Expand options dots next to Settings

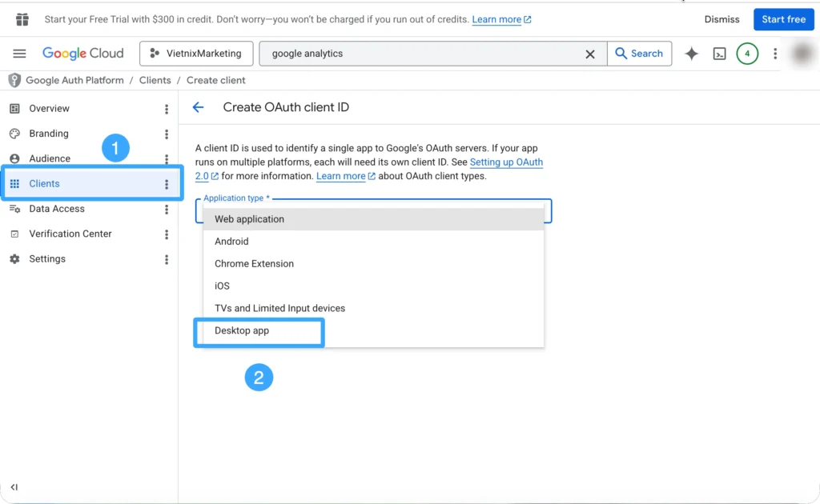(167, 259)
